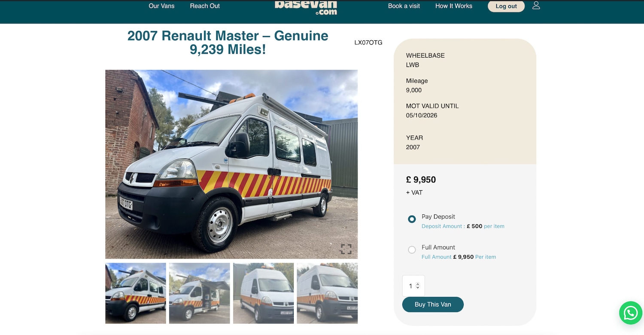This screenshot has height=335, width=644.
Task: Click the Log out button
Action: (506, 6)
